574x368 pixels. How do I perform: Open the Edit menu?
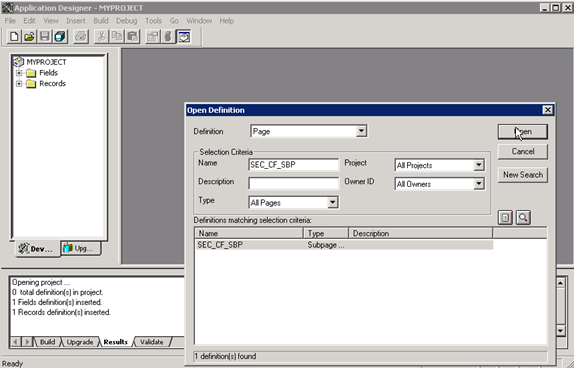click(x=29, y=21)
